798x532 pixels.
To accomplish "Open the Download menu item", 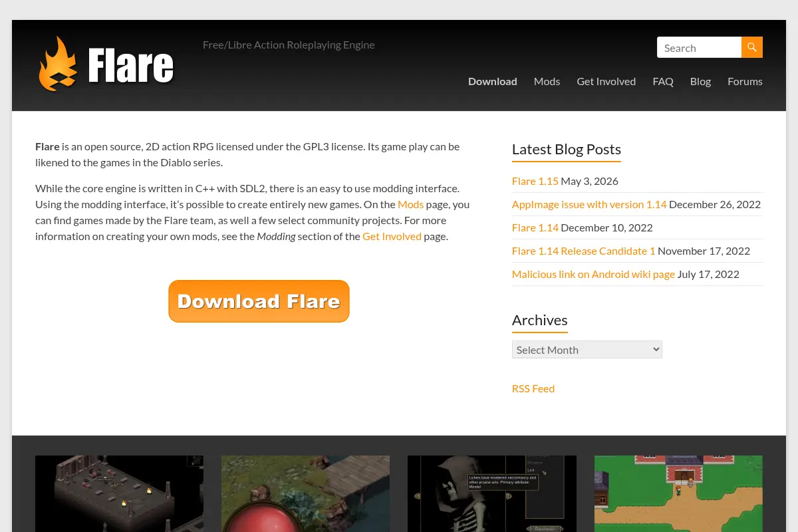I will pos(493,81).
